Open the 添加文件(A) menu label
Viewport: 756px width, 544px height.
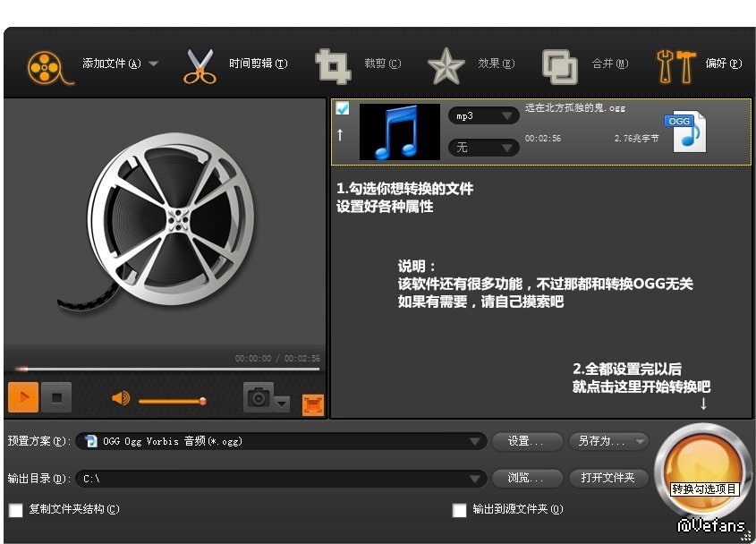(x=111, y=64)
